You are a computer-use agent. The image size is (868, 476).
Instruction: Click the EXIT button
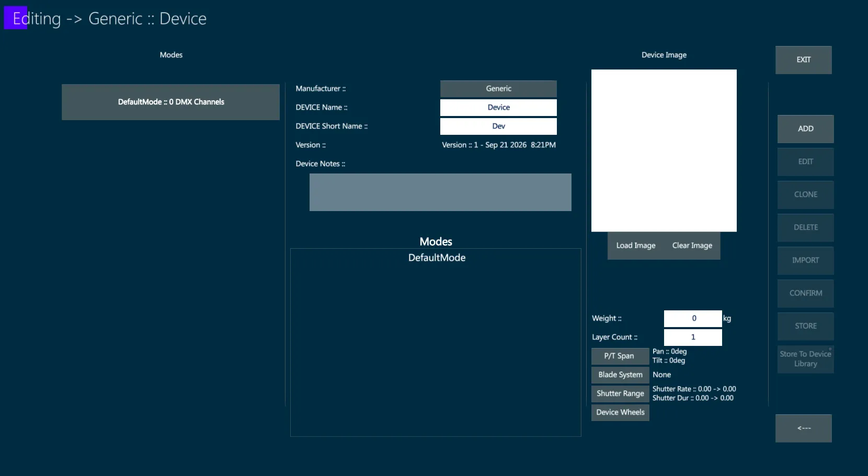click(804, 60)
